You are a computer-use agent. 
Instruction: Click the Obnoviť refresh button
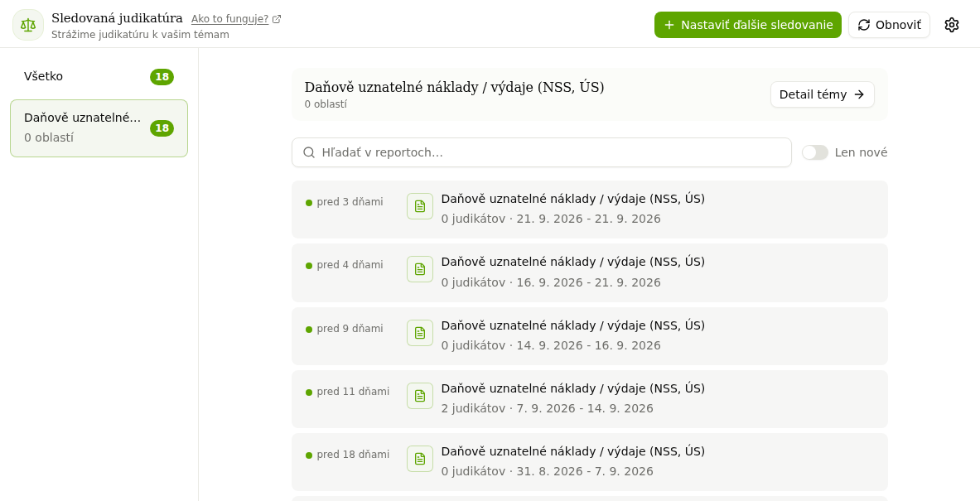click(889, 25)
